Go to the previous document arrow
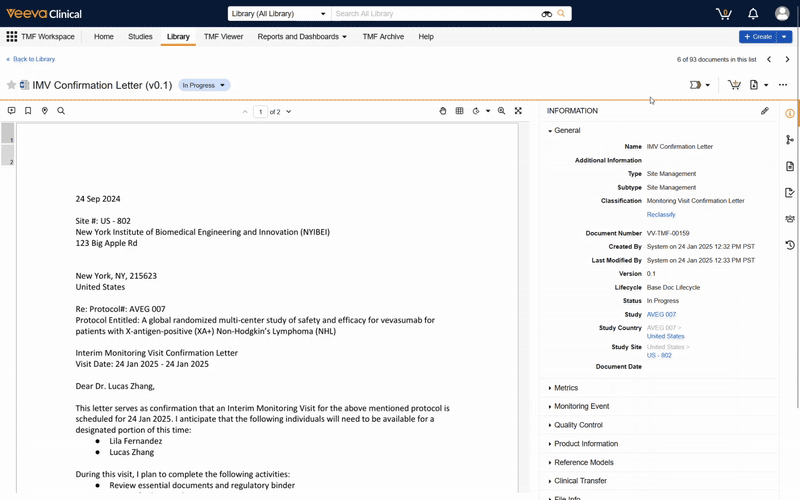The height and width of the screenshot is (500, 800). point(769,60)
